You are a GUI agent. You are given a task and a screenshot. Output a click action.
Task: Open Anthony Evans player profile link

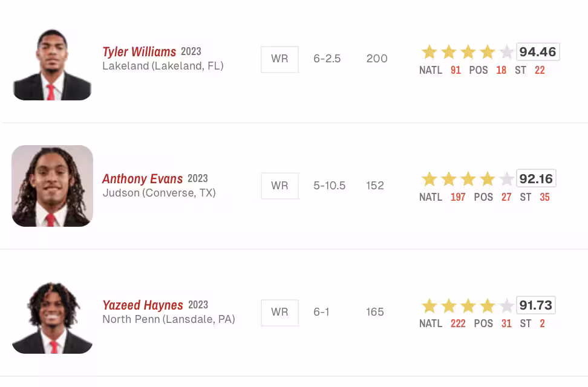point(143,178)
